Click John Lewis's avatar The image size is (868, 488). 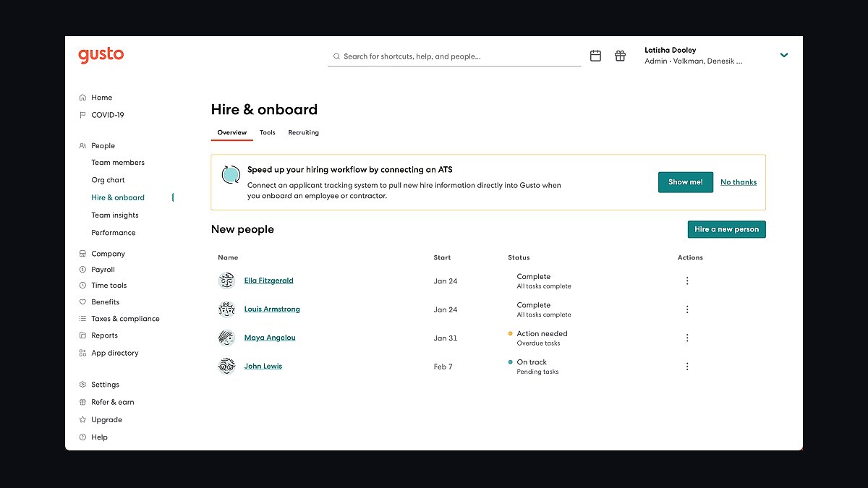point(227,367)
